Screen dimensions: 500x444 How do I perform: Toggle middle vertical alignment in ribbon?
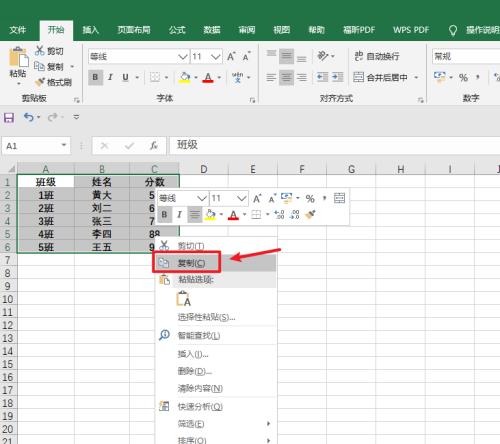286,56
